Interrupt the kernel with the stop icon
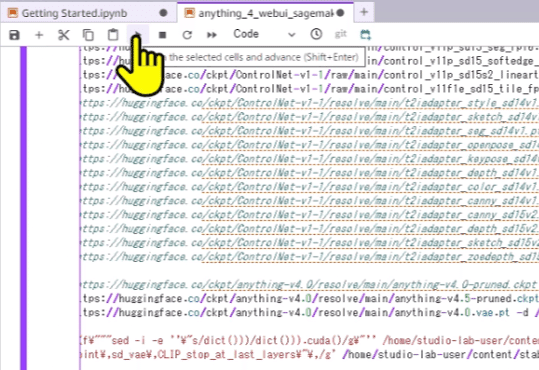 click(x=163, y=35)
